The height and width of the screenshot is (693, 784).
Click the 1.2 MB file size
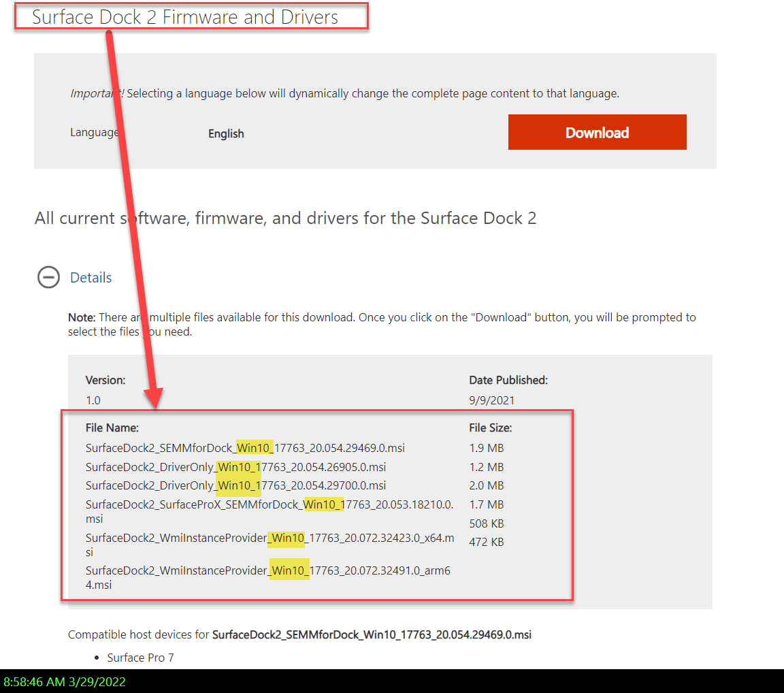click(486, 466)
